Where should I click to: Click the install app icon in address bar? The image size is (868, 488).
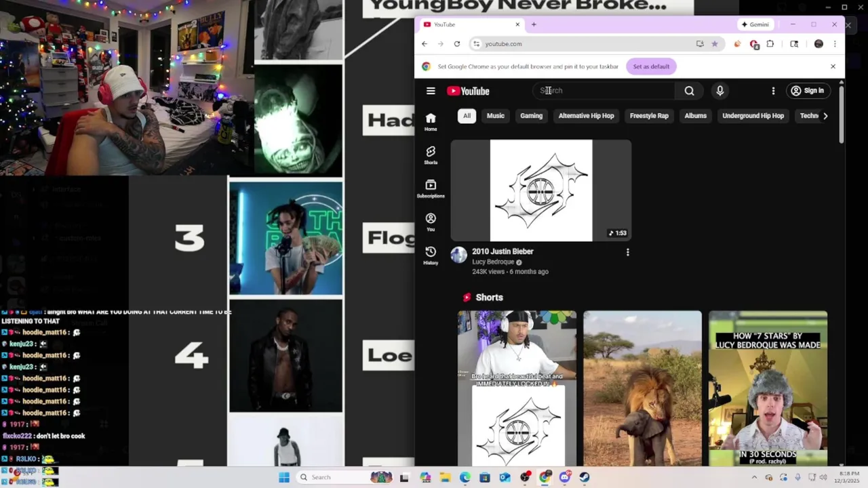[x=700, y=44]
